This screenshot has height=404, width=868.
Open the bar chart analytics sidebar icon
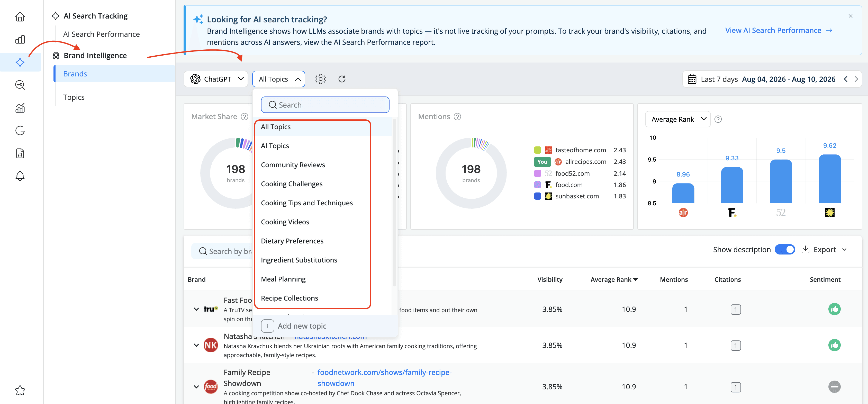pos(20,39)
